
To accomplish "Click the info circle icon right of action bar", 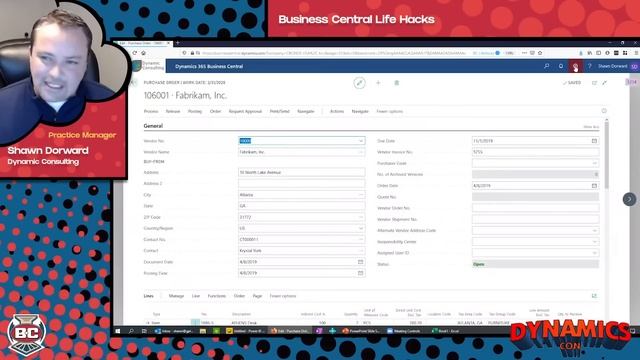I will (604, 111).
